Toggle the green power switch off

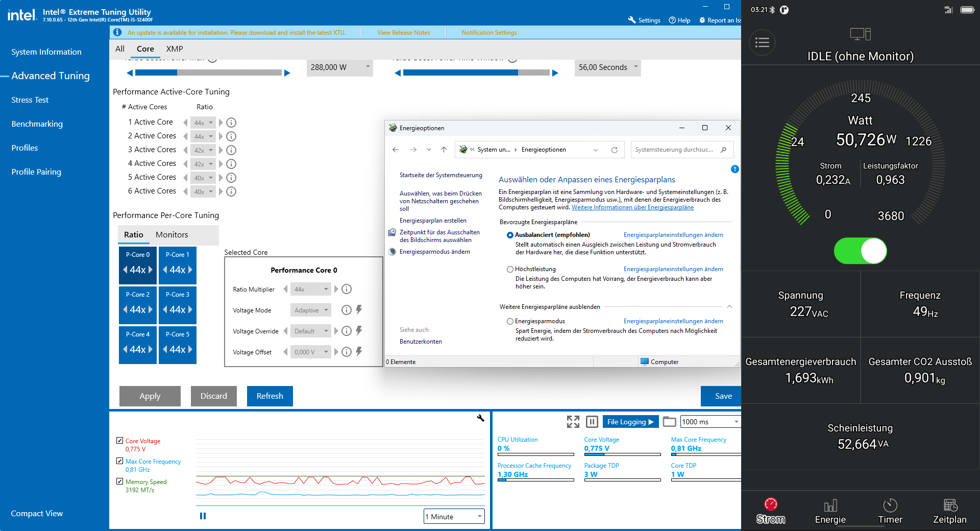tap(861, 251)
